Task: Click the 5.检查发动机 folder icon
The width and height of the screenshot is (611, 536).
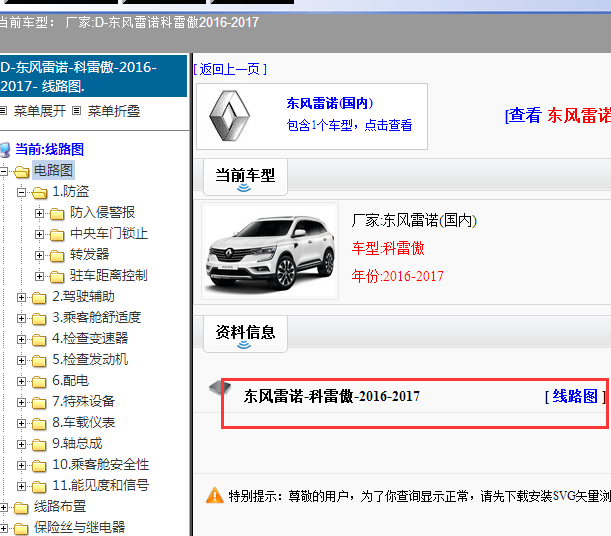Action: pyautogui.click(x=39, y=361)
